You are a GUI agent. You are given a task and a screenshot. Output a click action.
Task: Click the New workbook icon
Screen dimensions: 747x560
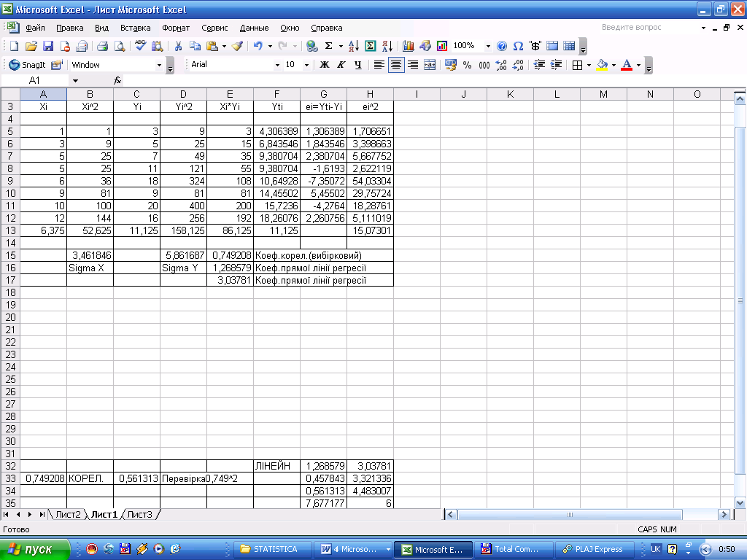(x=15, y=46)
